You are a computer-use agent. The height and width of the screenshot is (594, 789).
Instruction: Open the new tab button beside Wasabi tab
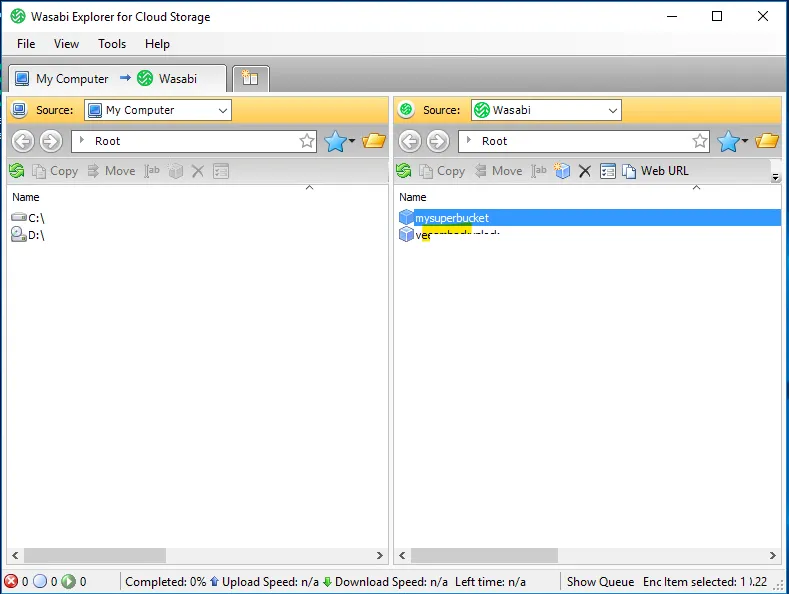point(250,78)
